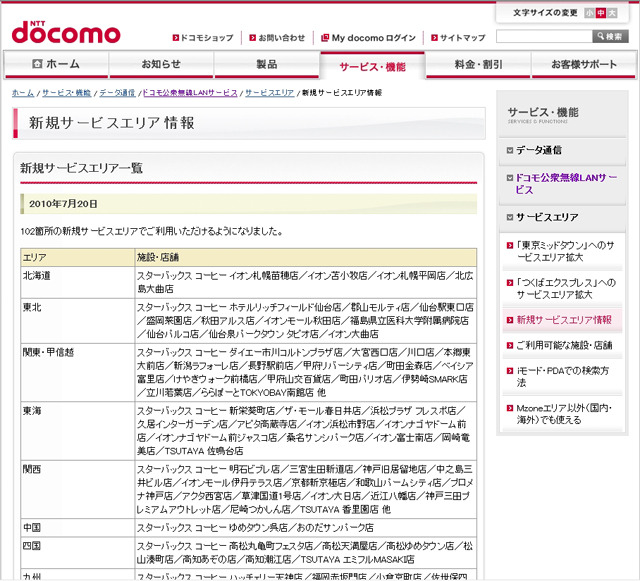Click the 中国 area cell
Image resolution: width=640 pixels, height=581 pixels.
[x=78, y=528]
